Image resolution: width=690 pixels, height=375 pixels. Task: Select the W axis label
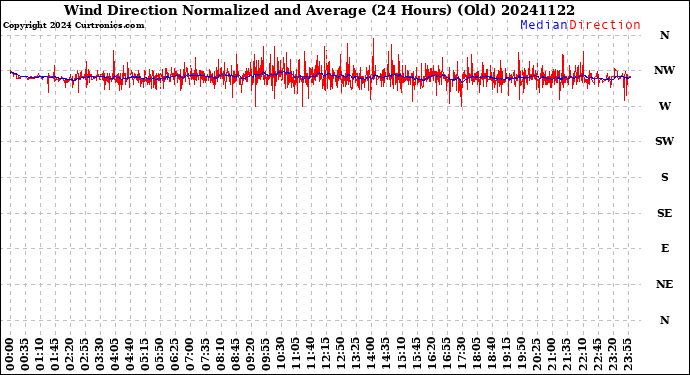pos(665,106)
